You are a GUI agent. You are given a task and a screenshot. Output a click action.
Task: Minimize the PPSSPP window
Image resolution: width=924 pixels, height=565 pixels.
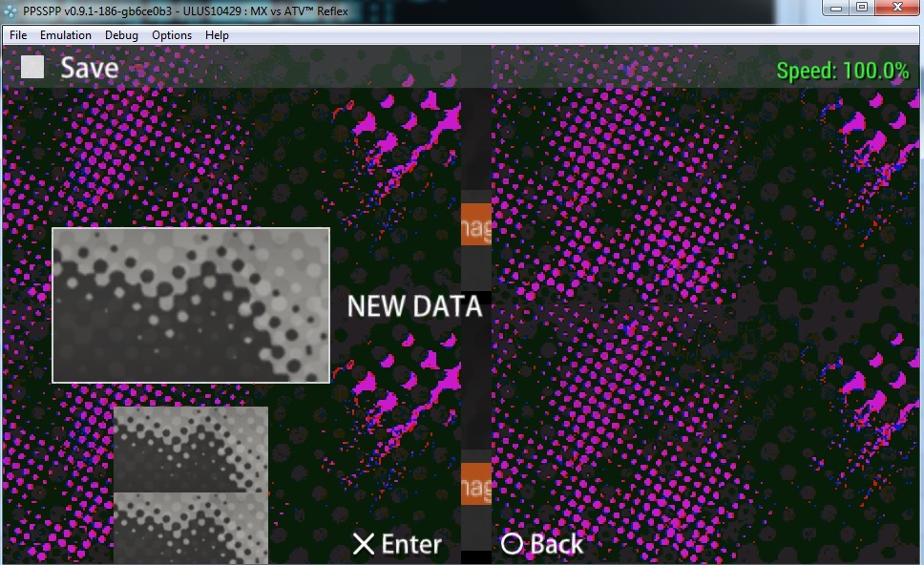click(837, 8)
